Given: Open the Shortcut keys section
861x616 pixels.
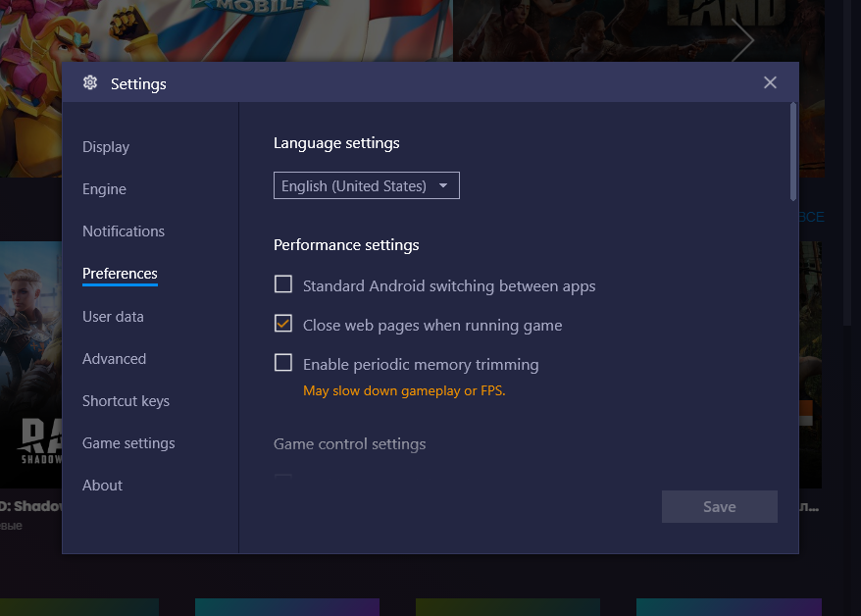Looking at the screenshot, I should (126, 401).
